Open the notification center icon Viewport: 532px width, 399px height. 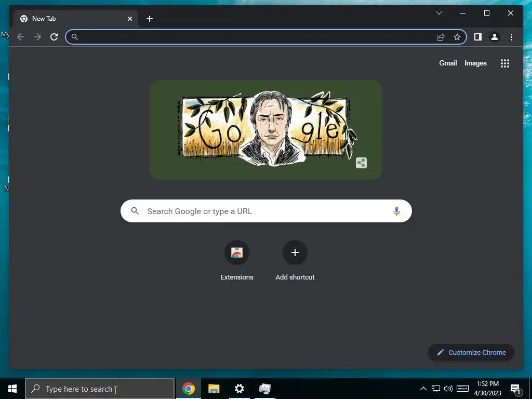pyautogui.click(x=515, y=390)
